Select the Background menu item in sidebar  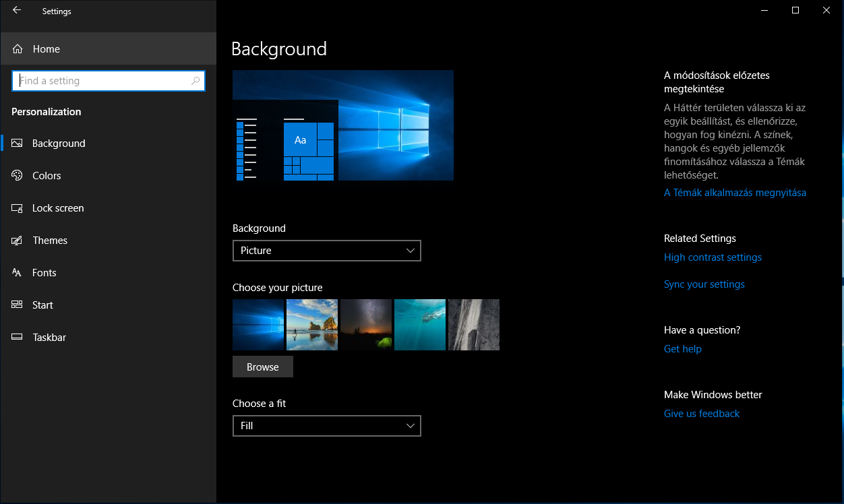click(x=59, y=144)
